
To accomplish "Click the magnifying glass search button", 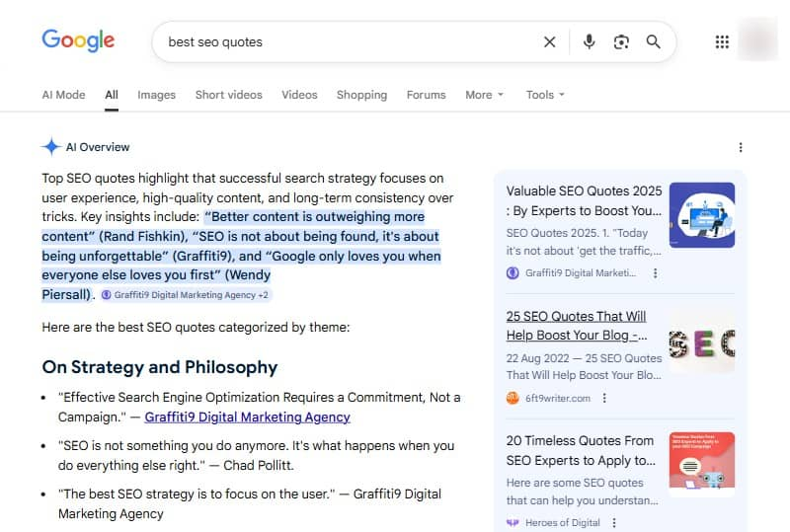I will [x=653, y=41].
